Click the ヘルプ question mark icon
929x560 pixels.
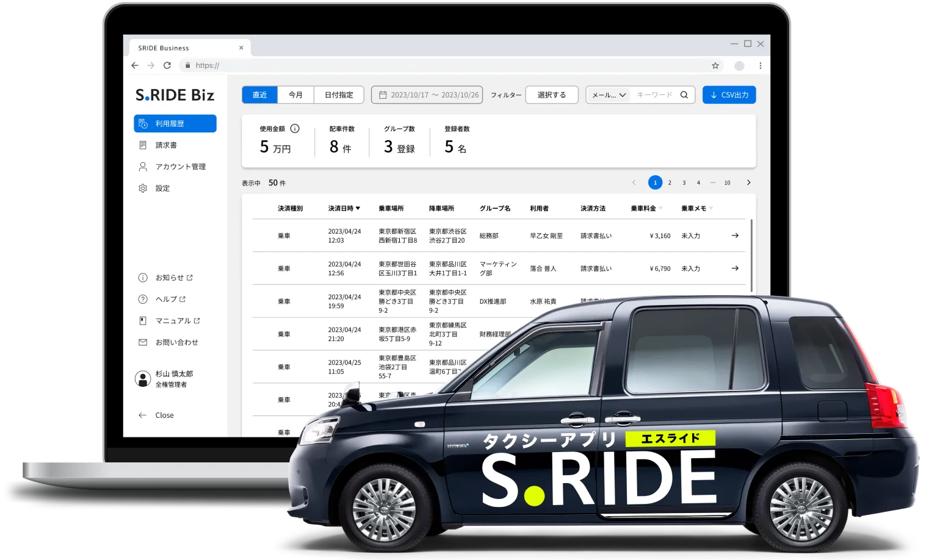pos(143,299)
